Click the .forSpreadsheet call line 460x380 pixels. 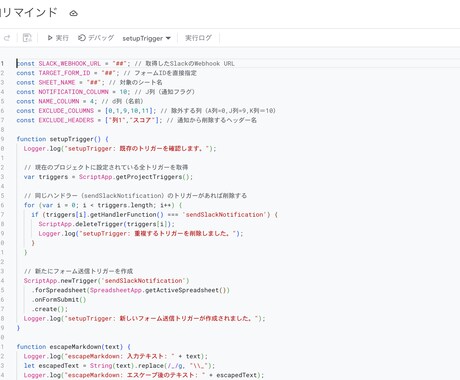130,290
